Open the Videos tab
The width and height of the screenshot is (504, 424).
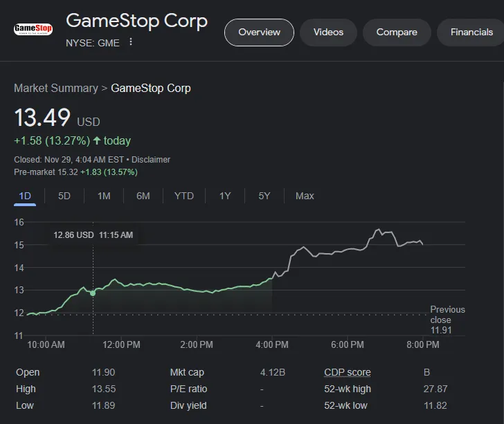click(x=328, y=33)
